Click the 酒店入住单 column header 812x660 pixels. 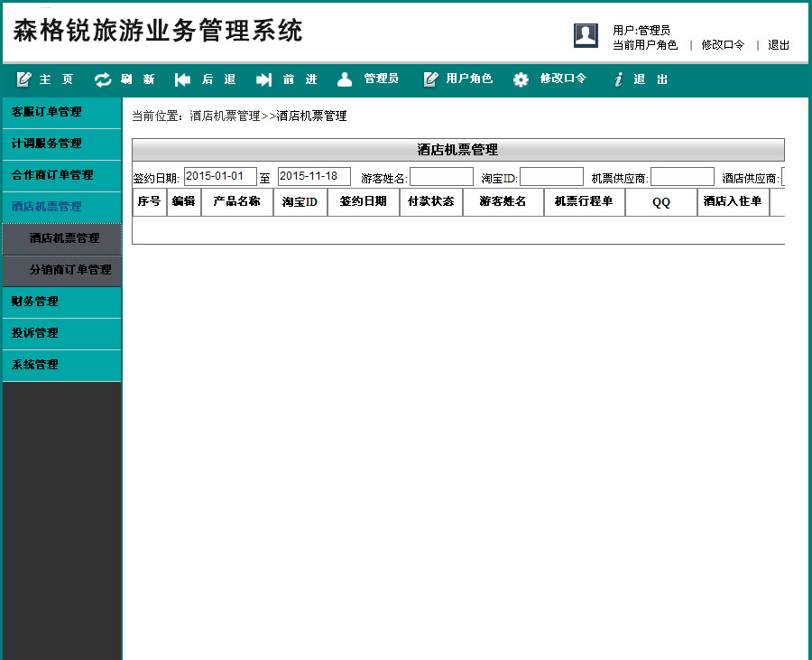pyautogui.click(x=733, y=202)
